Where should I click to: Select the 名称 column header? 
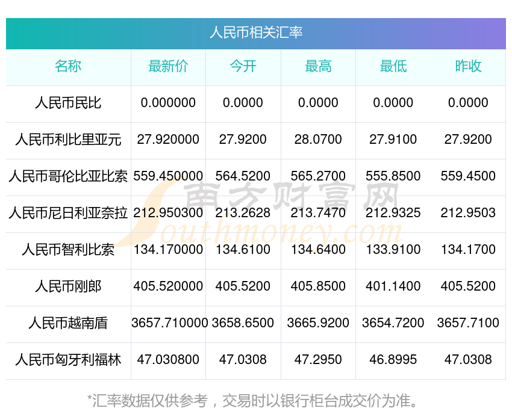[68, 66]
